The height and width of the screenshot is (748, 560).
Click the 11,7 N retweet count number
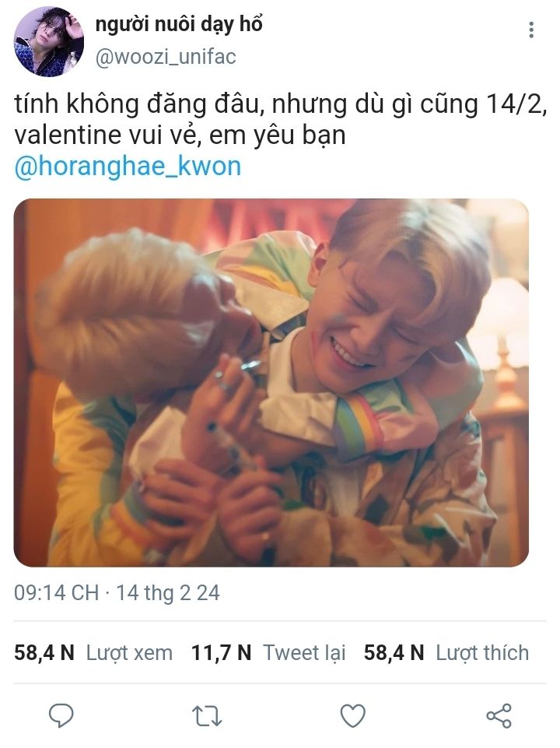(x=221, y=652)
